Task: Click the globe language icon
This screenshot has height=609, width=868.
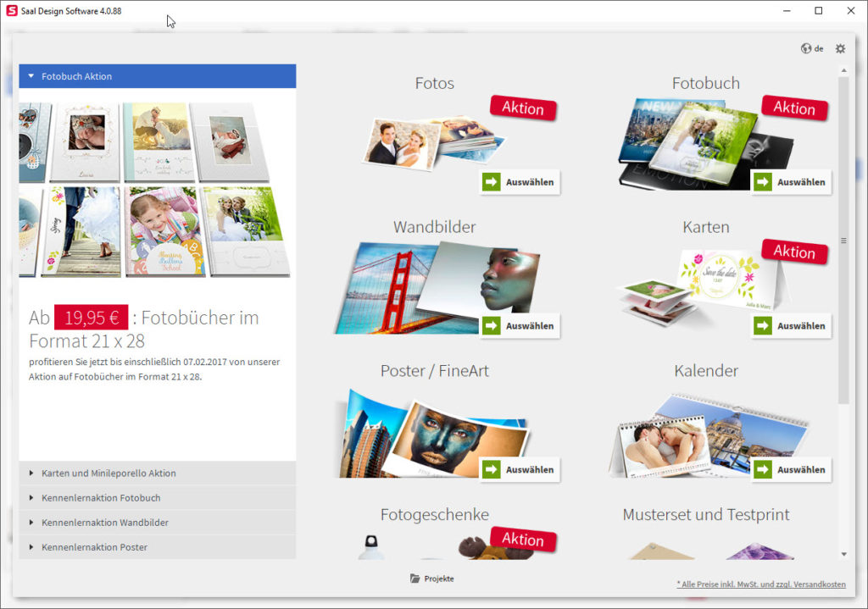Action: point(805,48)
